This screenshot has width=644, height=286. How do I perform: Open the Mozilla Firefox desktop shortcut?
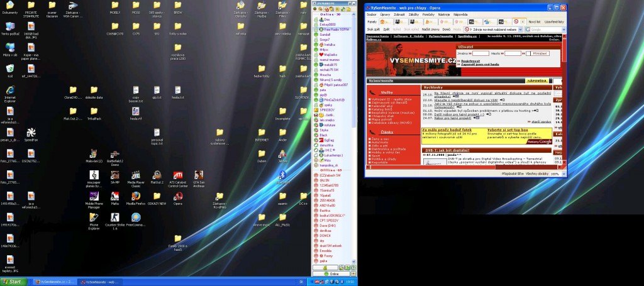[x=136, y=198]
